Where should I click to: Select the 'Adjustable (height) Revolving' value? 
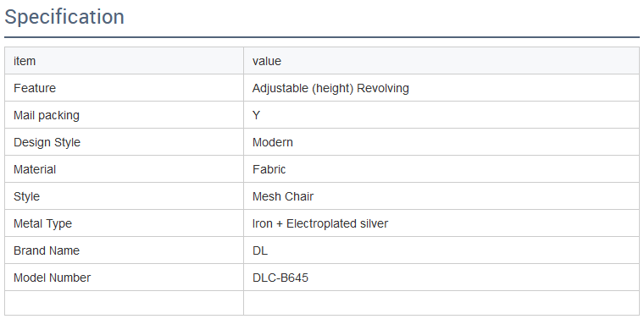(330, 89)
